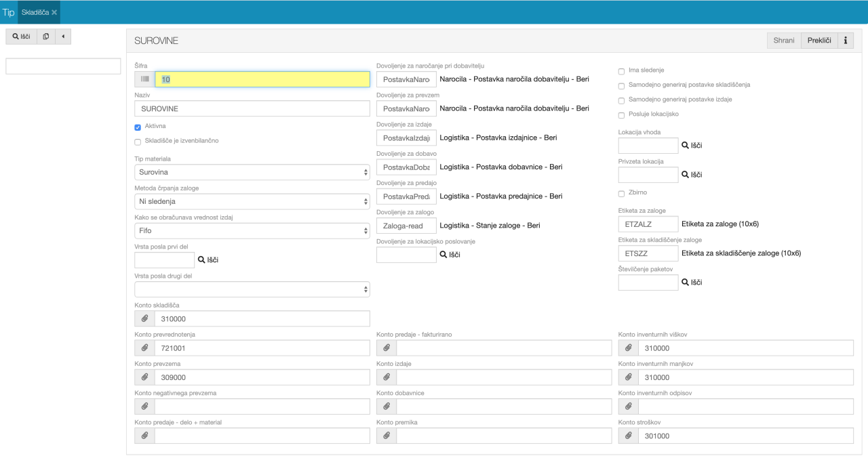Click the paperclip icon for Konto izdaje
The height and width of the screenshot is (460, 868).
387,377
